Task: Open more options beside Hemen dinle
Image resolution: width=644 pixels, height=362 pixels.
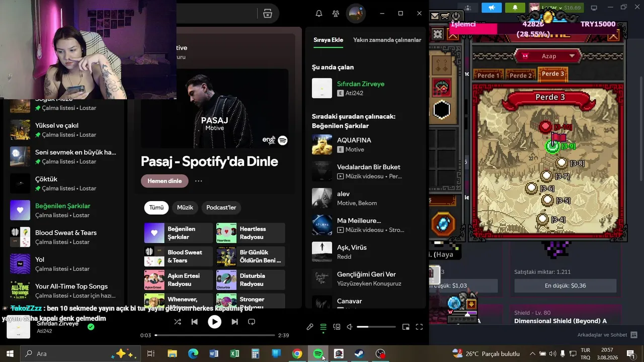Action: pyautogui.click(x=199, y=181)
